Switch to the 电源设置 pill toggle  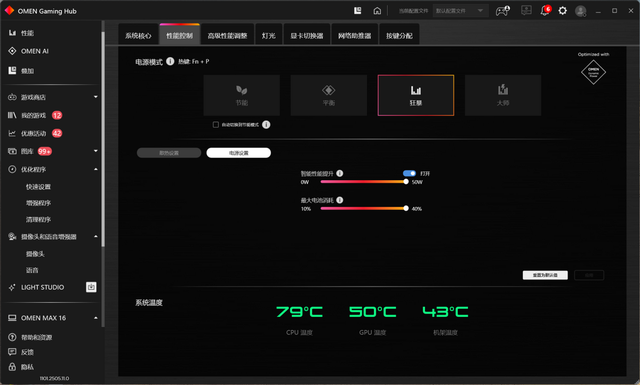(239, 153)
